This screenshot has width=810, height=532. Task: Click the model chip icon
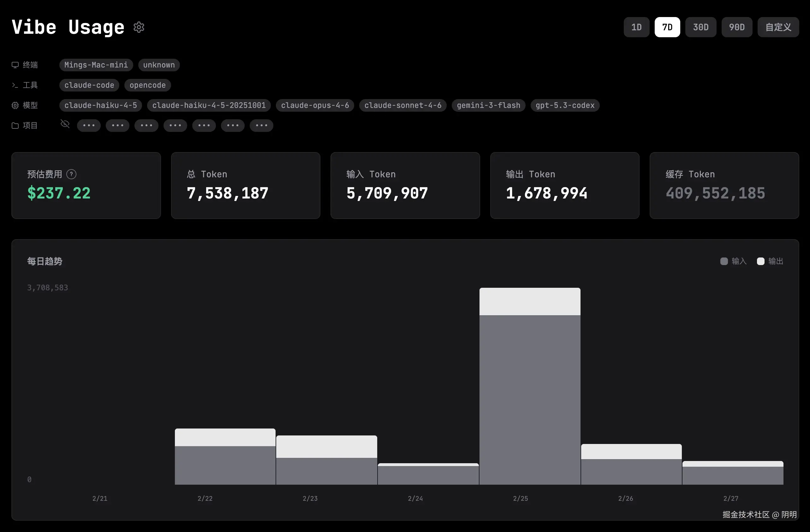[x=15, y=105]
